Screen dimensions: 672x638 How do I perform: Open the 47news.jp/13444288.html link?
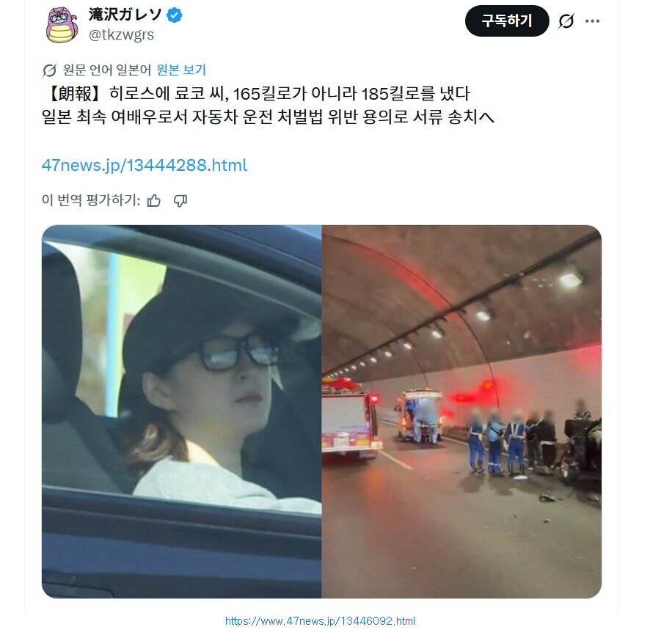145,166
